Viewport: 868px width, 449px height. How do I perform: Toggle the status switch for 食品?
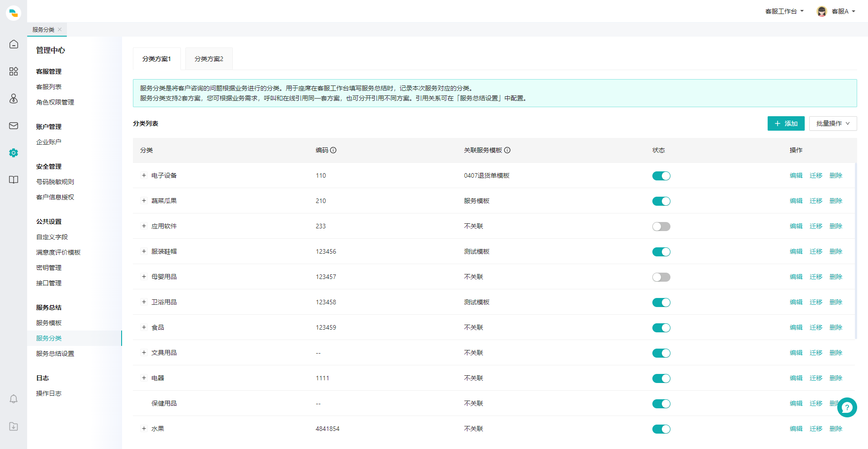[661, 328]
